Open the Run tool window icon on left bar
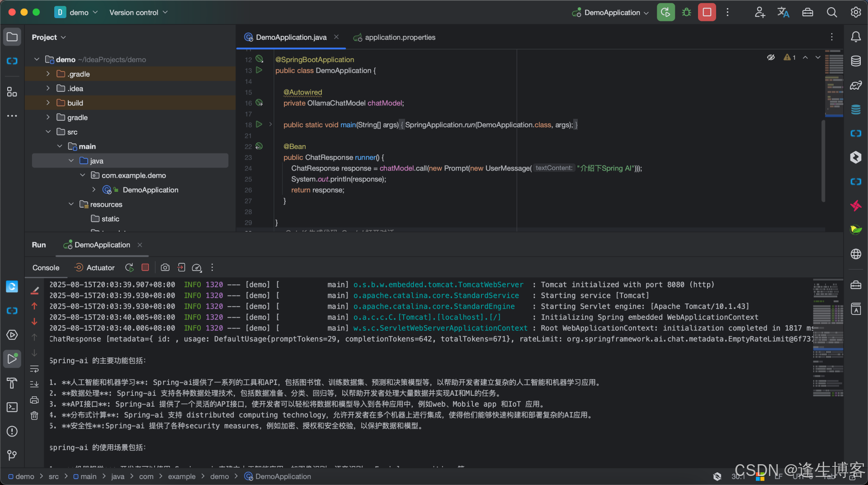The image size is (868, 485). pyautogui.click(x=12, y=359)
